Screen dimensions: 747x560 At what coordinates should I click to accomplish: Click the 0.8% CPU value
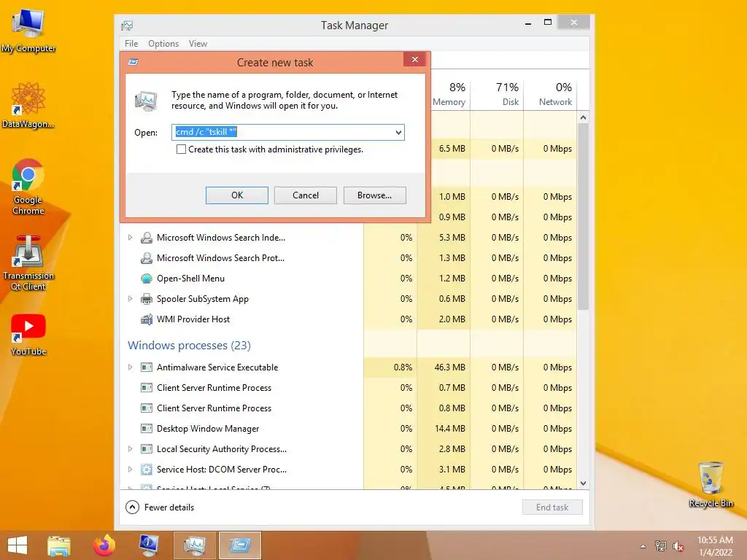pos(403,367)
